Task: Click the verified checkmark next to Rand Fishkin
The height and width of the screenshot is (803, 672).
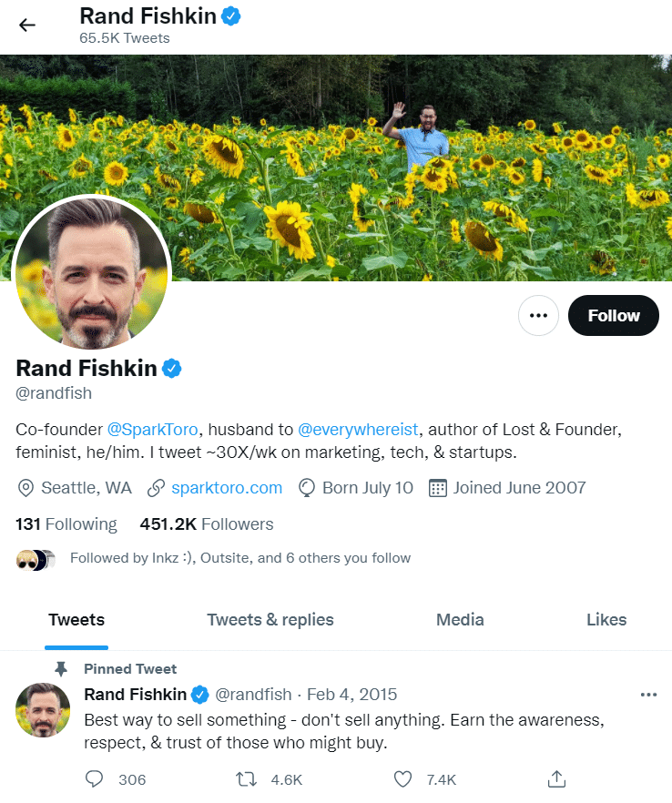Action: (x=172, y=368)
